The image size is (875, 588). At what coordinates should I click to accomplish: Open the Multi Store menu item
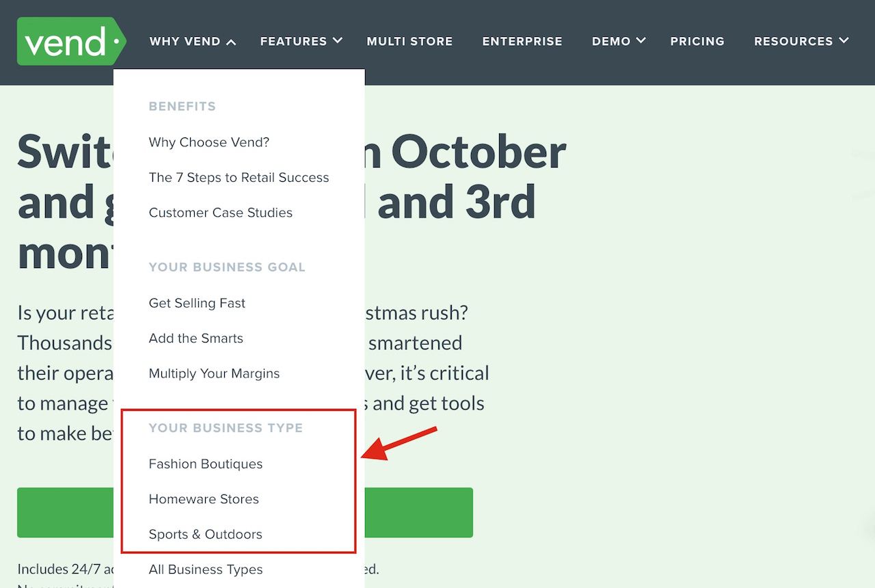point(409,42)
